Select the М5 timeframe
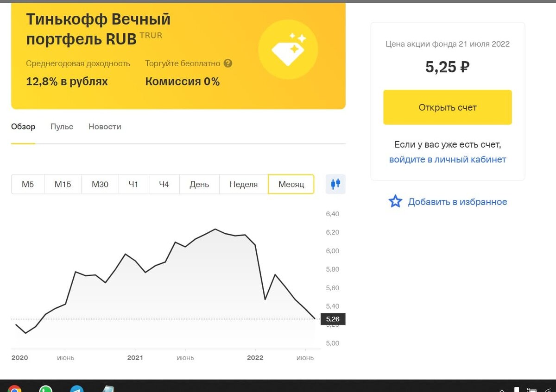Screen dimensions: 556x392 point(27,184)
